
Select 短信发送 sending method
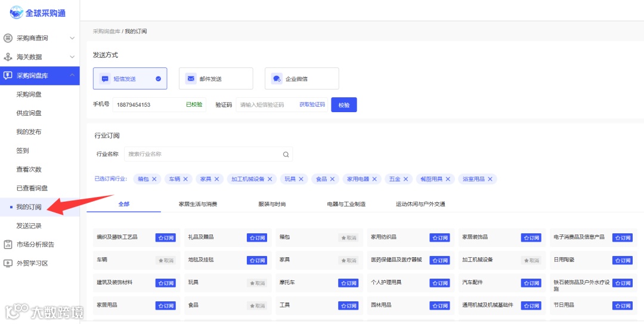pyautogui.click(x=130, y=79)
